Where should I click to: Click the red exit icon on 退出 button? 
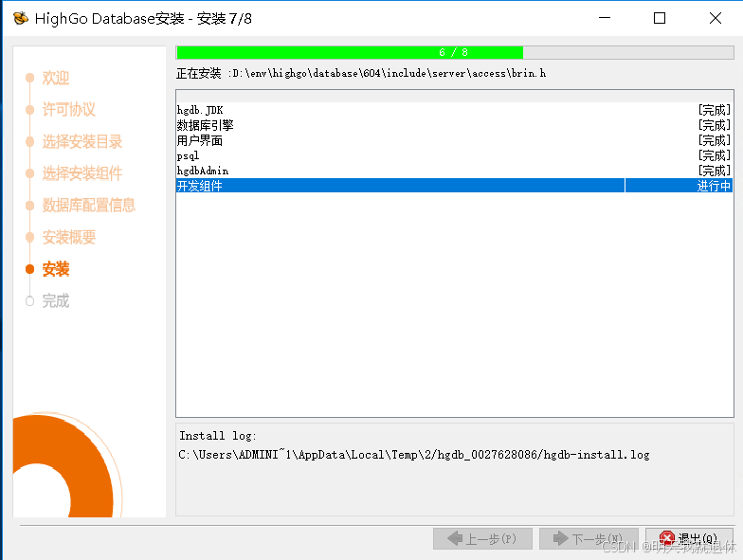[667, 538]
